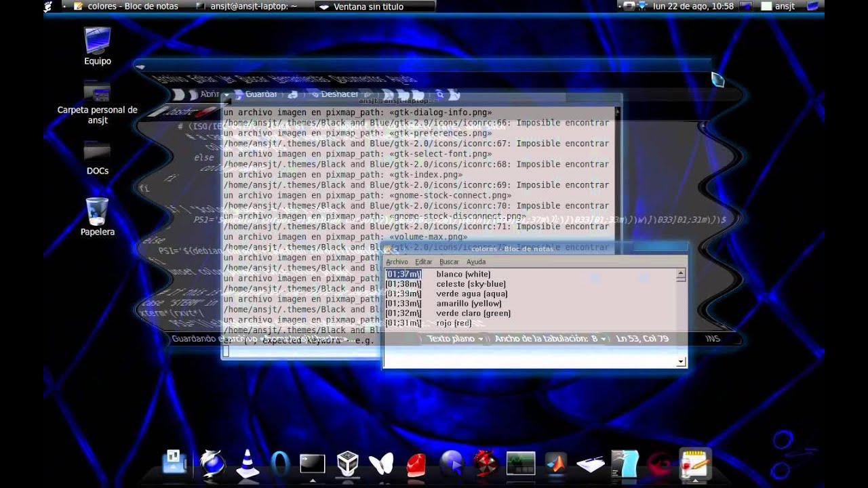868x488 pixels.
Task: Click the line 'amarillo (yellow)'
Action: [469, 304]
